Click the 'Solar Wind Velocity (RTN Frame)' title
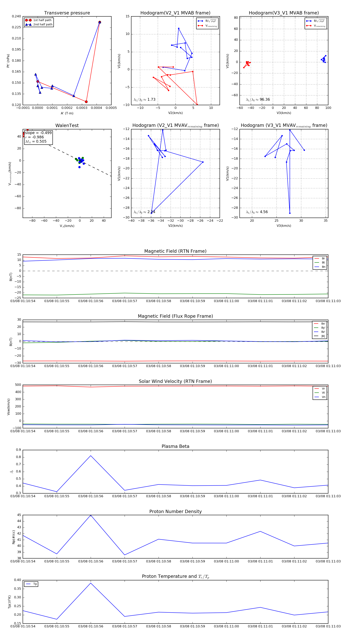 (x=175, y=381)
